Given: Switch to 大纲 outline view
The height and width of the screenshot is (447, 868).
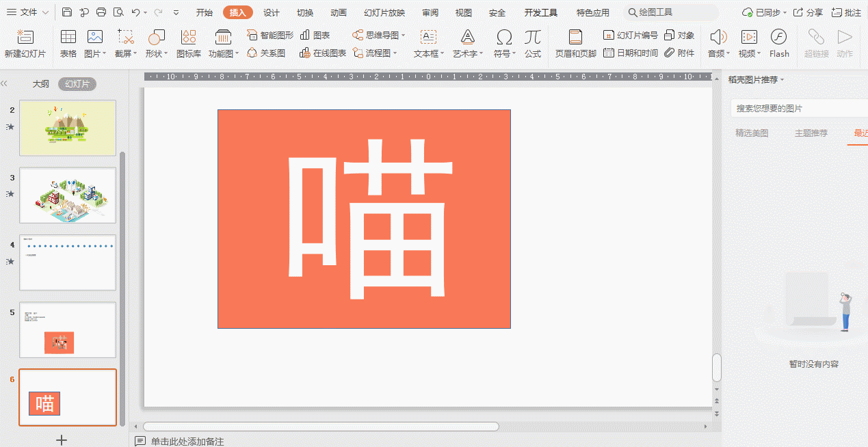Looking at the screenshot, I should click(40, 84).
